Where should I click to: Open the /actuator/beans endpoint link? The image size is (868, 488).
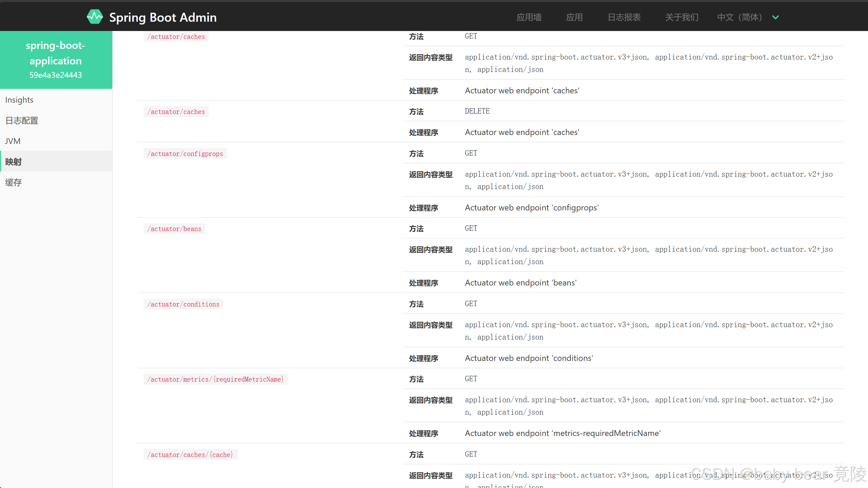click(x=174, y=228)
